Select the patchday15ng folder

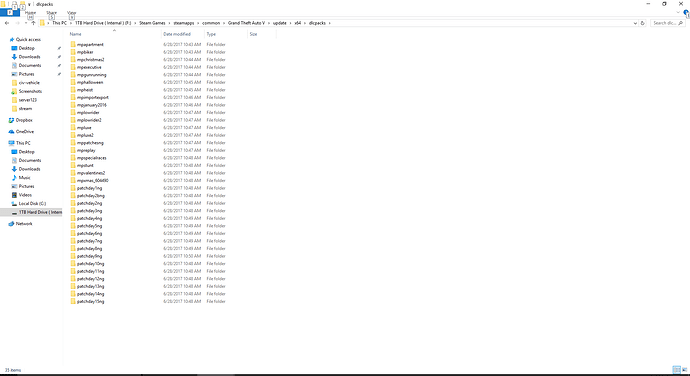click(90, 302)
